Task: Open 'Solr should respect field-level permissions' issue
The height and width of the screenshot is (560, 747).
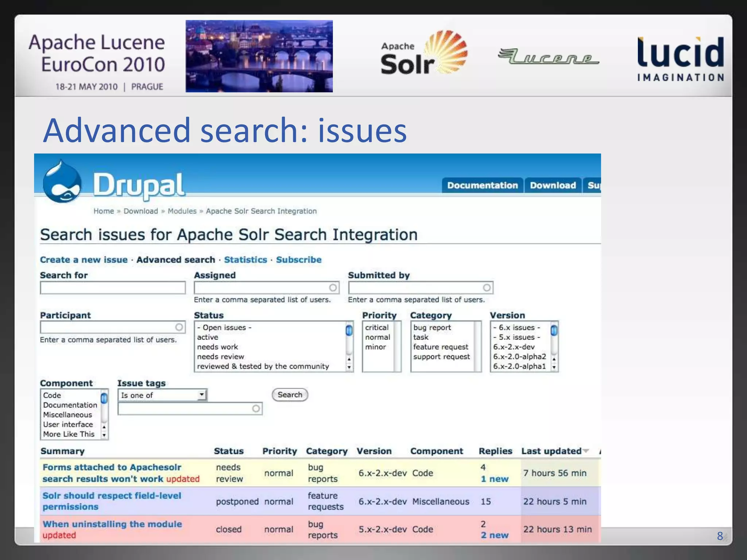Action: coord(112,501)
